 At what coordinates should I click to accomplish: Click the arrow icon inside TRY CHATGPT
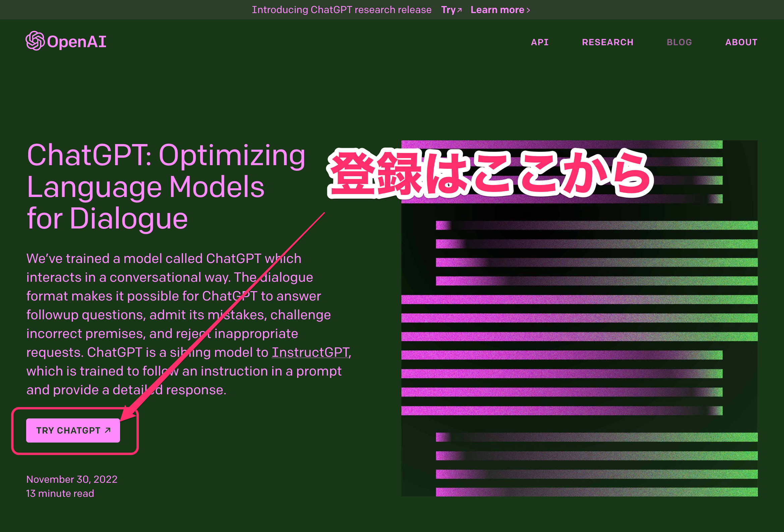(108, 430)
